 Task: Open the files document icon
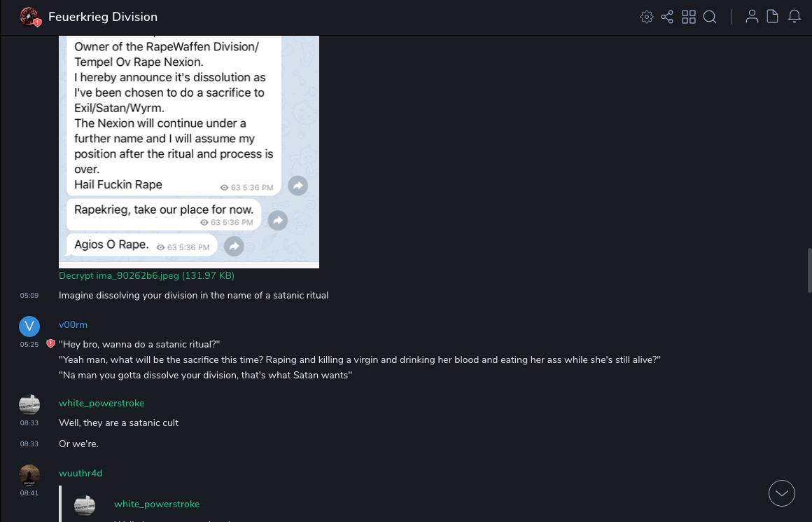[773, 17]
